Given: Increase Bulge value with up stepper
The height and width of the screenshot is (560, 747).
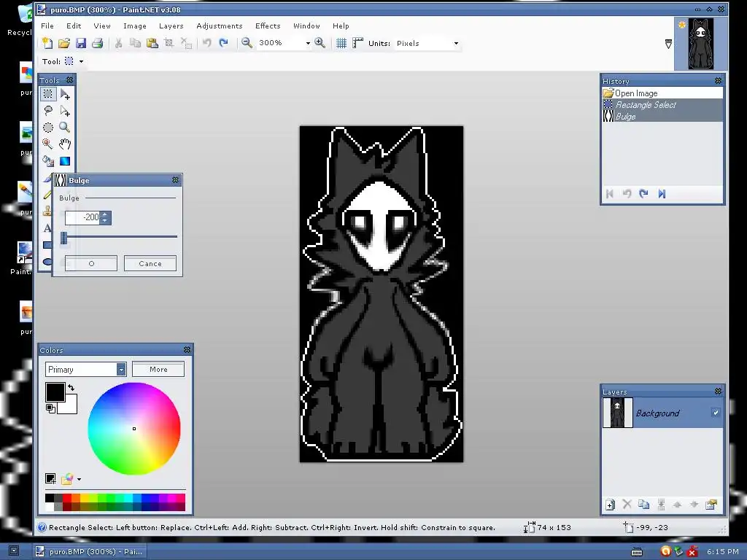Looking at the screenshot, I should pyautogui.click(x=105, y=214).
